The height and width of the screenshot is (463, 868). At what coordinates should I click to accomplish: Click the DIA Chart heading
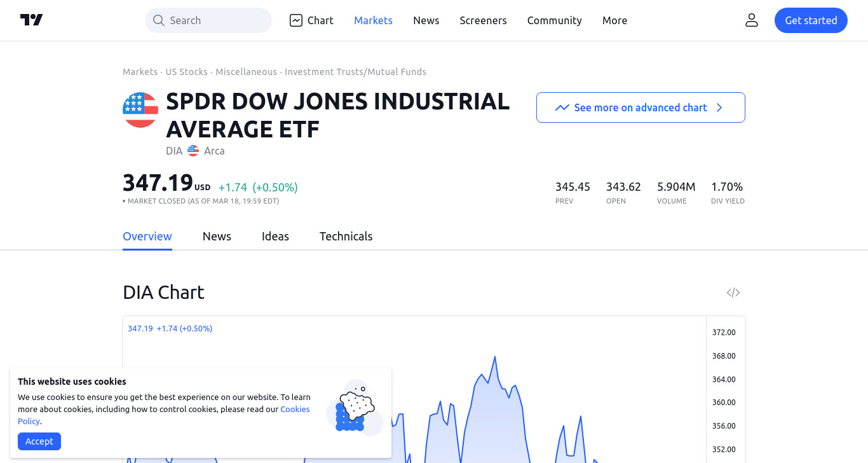point(163,293)
